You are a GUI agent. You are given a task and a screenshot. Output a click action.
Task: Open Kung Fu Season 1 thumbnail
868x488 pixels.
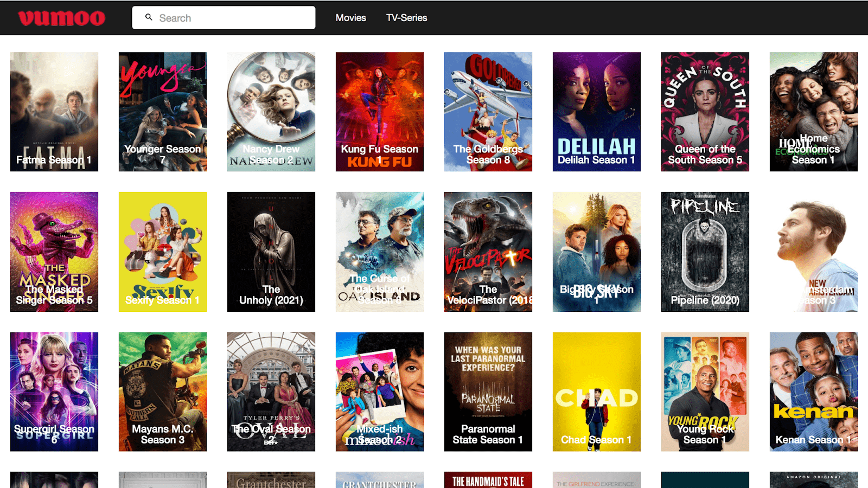380,112
